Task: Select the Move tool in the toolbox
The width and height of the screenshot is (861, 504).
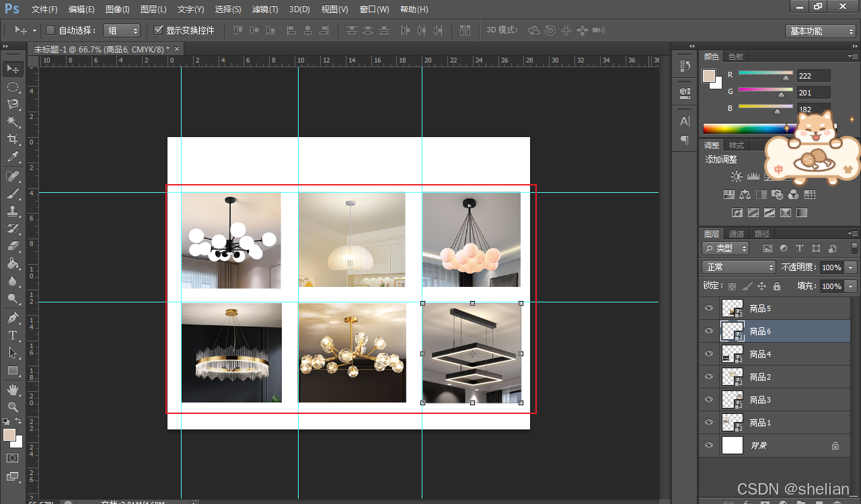Action: [13, 69]
